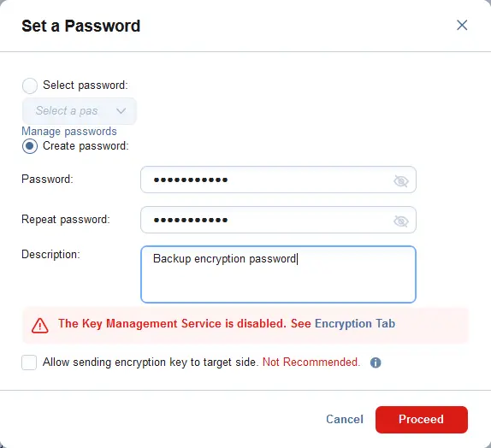Enable Allow sending encryption key checkbox
491x448 pixels.
tap(29, 363)
